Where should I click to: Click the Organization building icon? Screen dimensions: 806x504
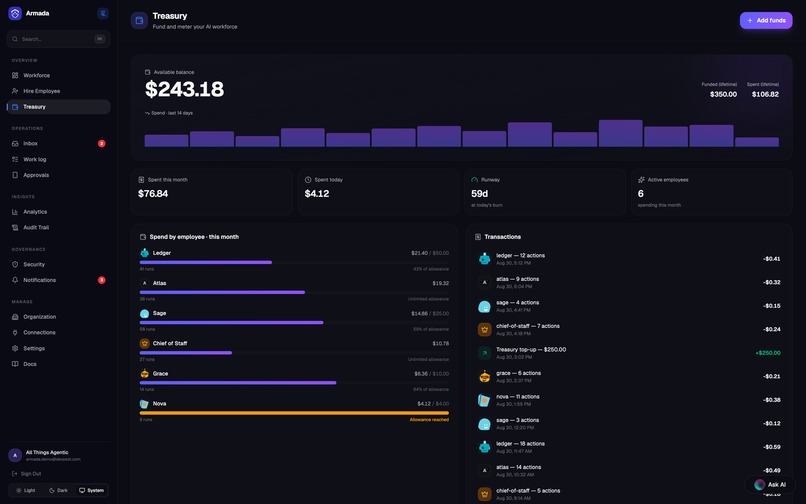coord(15,317)
